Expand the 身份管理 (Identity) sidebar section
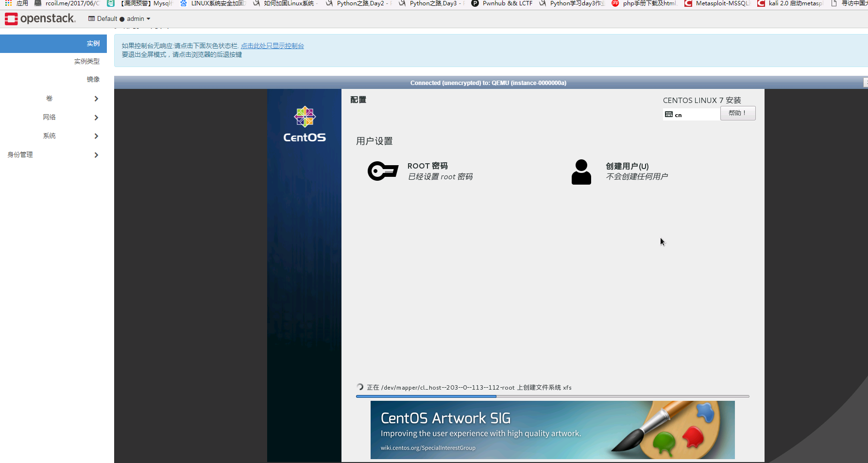The image size is (868, 463). (x=53, y=154)
